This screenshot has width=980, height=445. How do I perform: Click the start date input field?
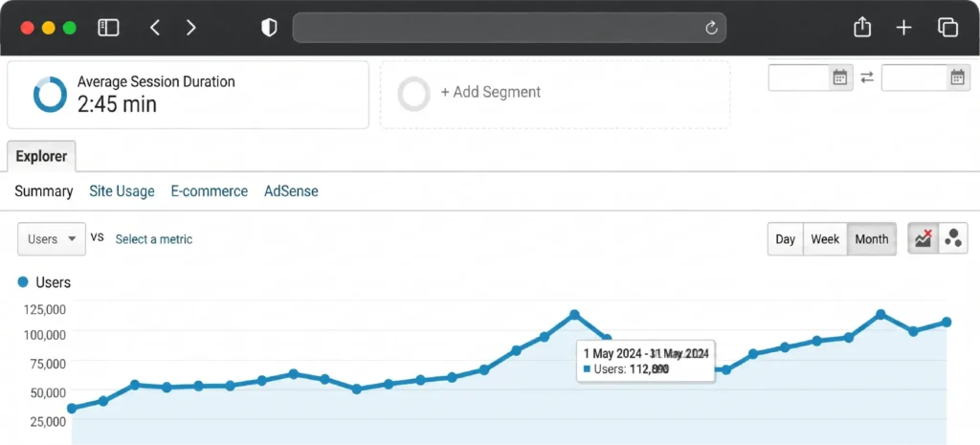(799, 78)
